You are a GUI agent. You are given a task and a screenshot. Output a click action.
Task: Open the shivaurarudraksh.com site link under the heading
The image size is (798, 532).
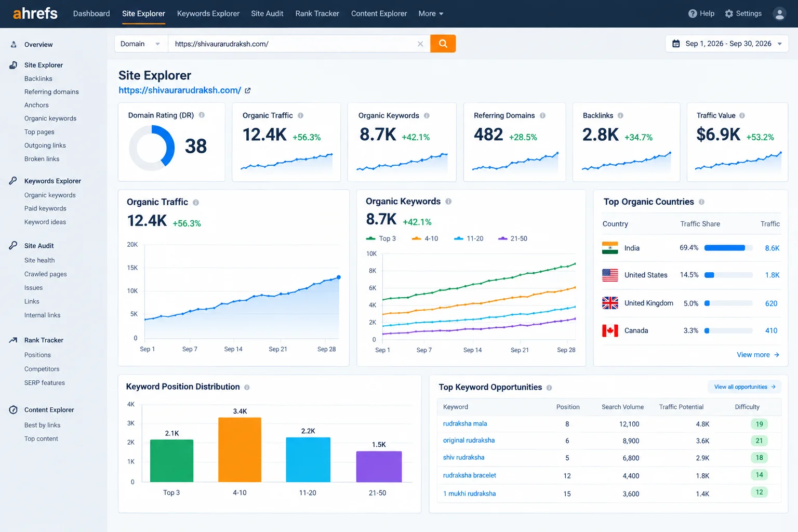pos(180,90)
